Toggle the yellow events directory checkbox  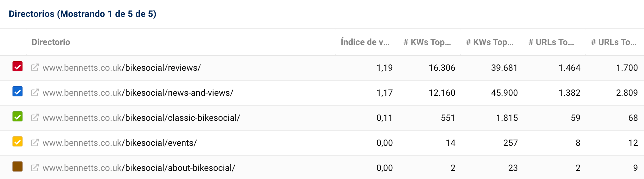(x=18, y=142)
